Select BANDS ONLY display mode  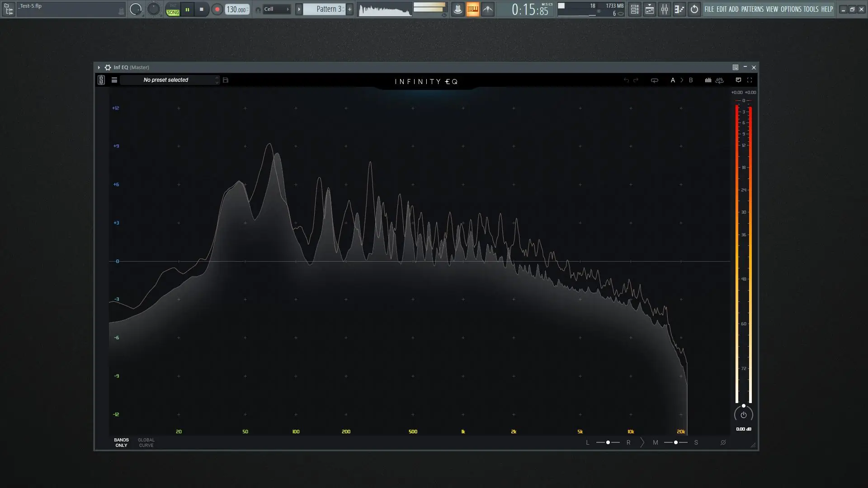coord(121,442)
